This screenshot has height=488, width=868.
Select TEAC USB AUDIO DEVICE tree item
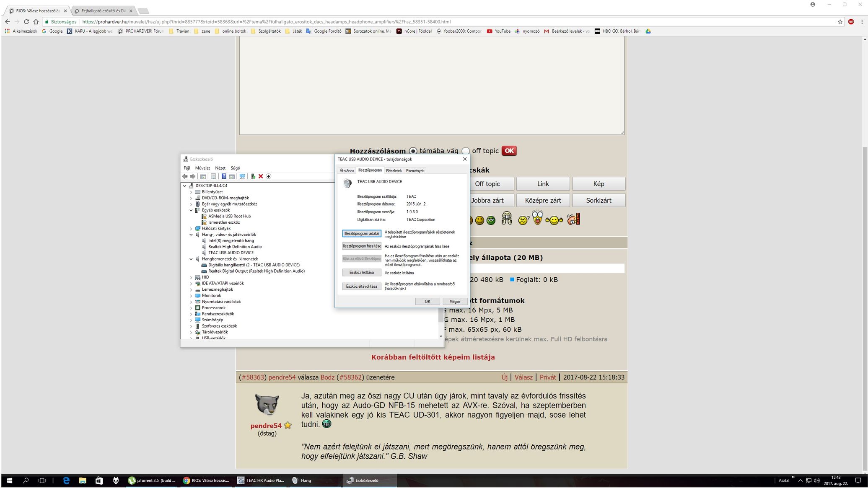[231, 253]
